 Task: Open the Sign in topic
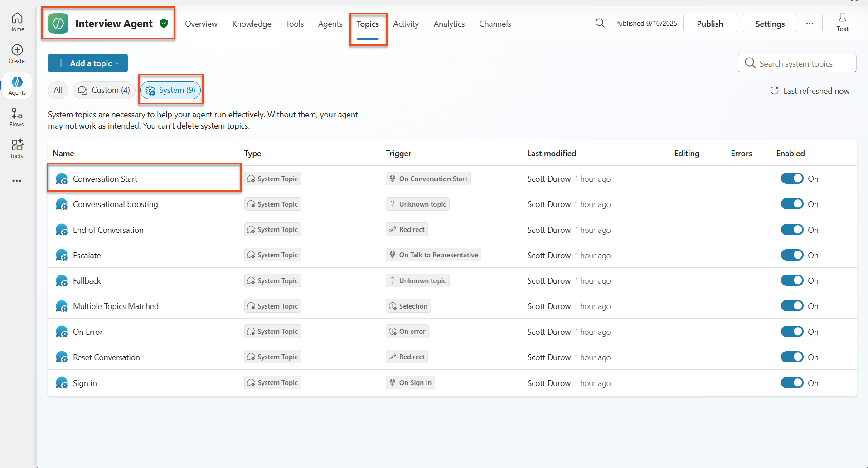pyautogui.click(x=85, y=383)
